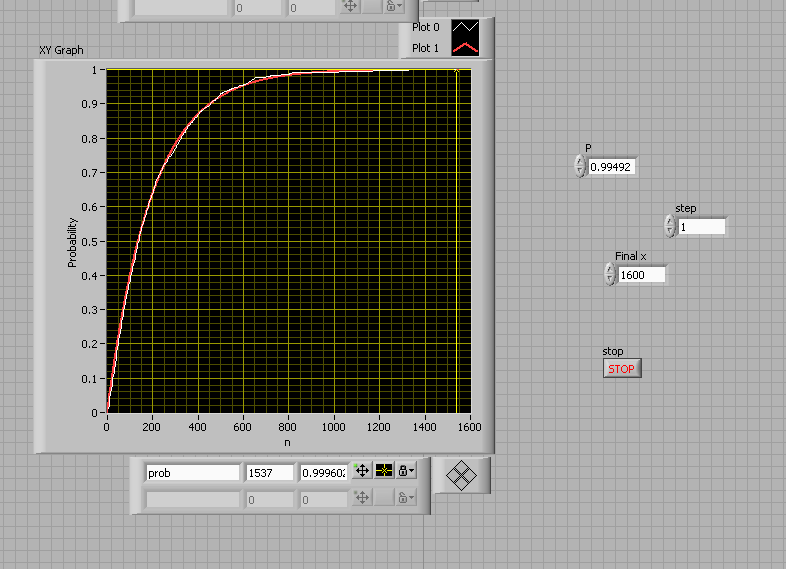Click the prob cursor name field
The height and width of the screenshot is (569, 786).
(x=192, y=473)
